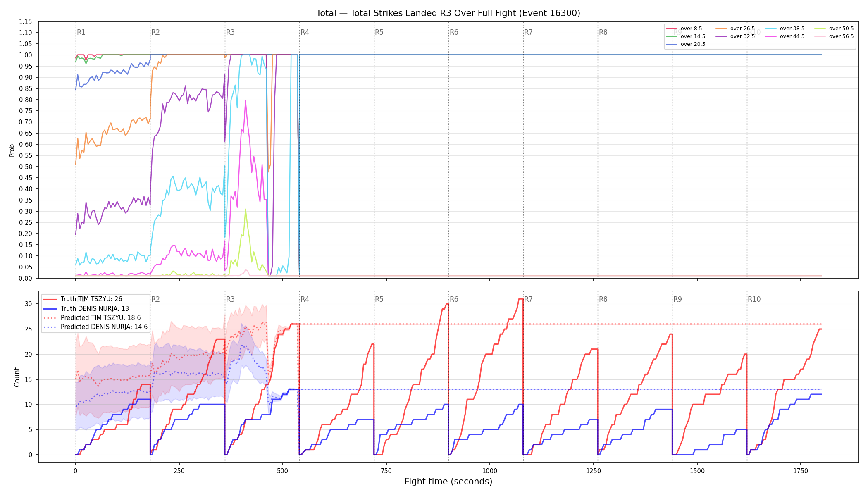Viewport: 868px width, 496px height.
Task: Click 'Truth DENIS NURJA: 13' legend entry
Action: point(95,308)
